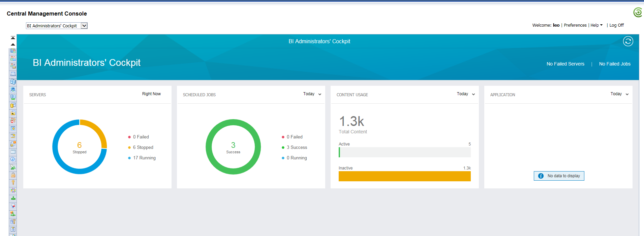The height and width of the screenshot is (236, 644).
Task: Click the info icon in No data message
Action: (541, 176)
